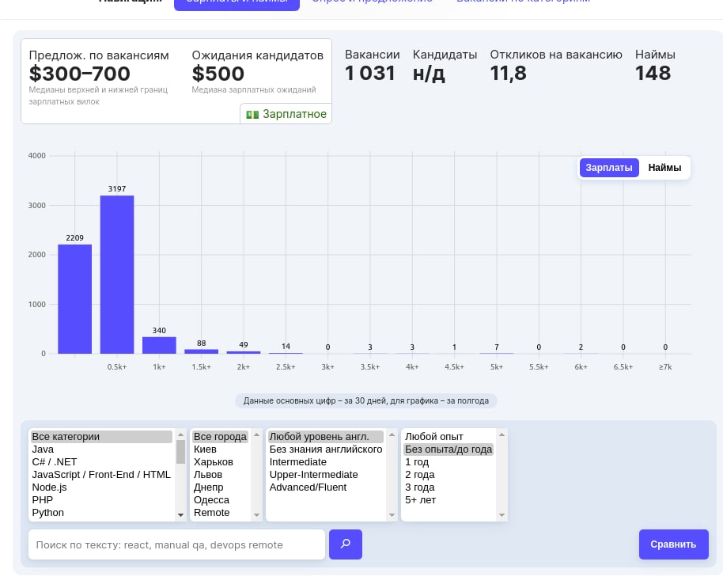
Task: Click the $500 candidate expectations value
Action: pyautogui.click(x=218, y=74)
